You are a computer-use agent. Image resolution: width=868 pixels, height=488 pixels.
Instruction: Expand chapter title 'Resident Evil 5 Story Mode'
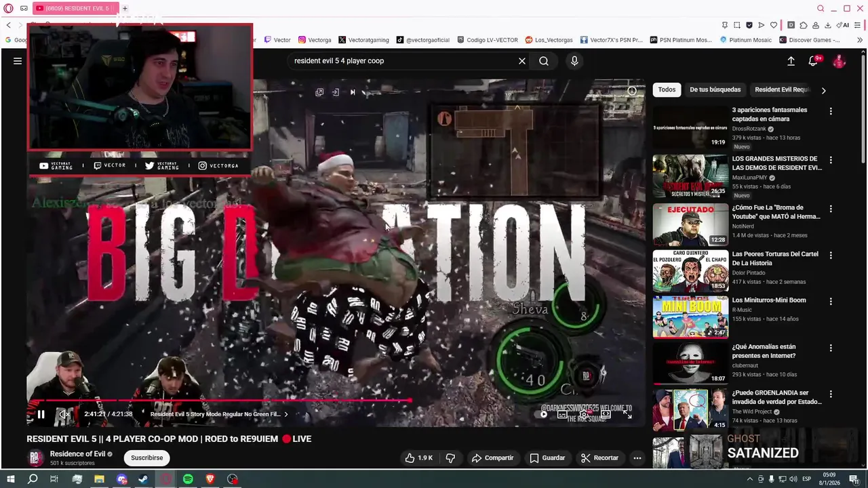click(218, 414)
